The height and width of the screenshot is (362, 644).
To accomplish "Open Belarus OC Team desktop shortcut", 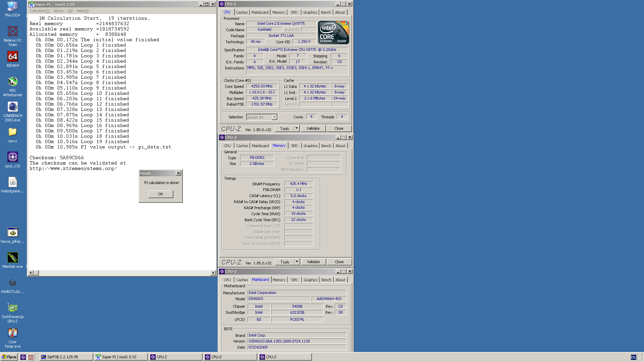I will (12, 36).
